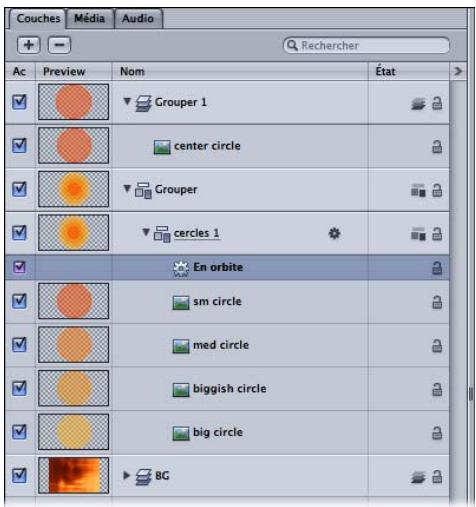Lock the biggish circle layer
This screenshot has height=507, width=476.
pos(437,389)
